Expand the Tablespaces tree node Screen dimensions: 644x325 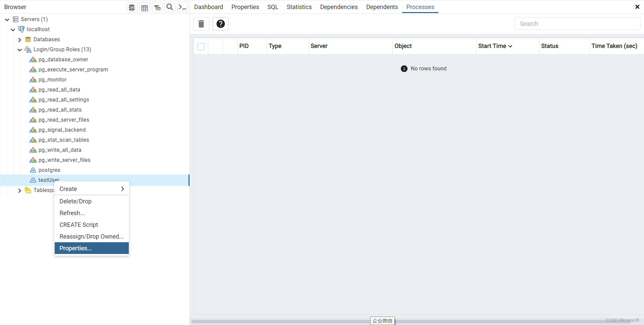point(19,190)
